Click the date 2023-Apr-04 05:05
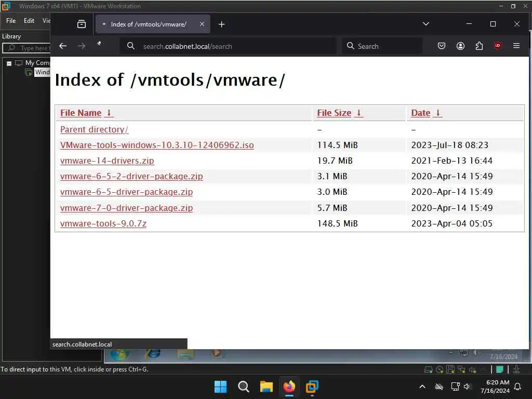 [x=451, y=223]
